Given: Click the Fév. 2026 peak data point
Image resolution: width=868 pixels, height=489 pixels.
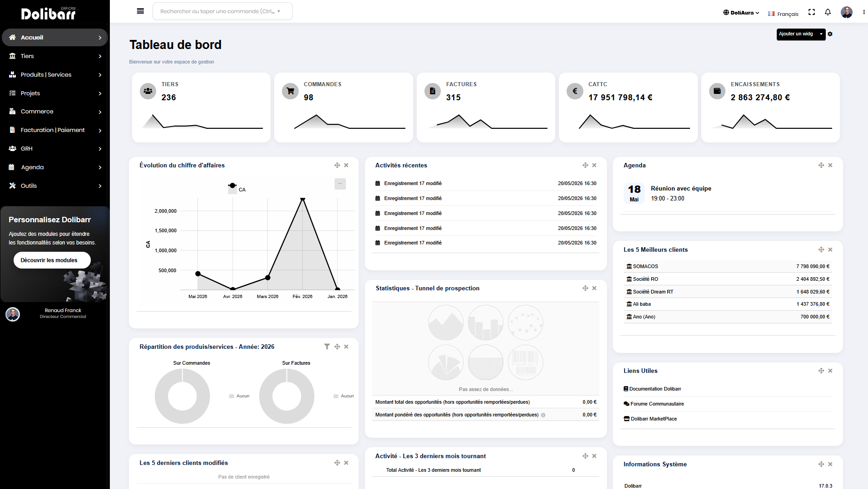Looking at the screenshot, I should [x=303, y=200].
